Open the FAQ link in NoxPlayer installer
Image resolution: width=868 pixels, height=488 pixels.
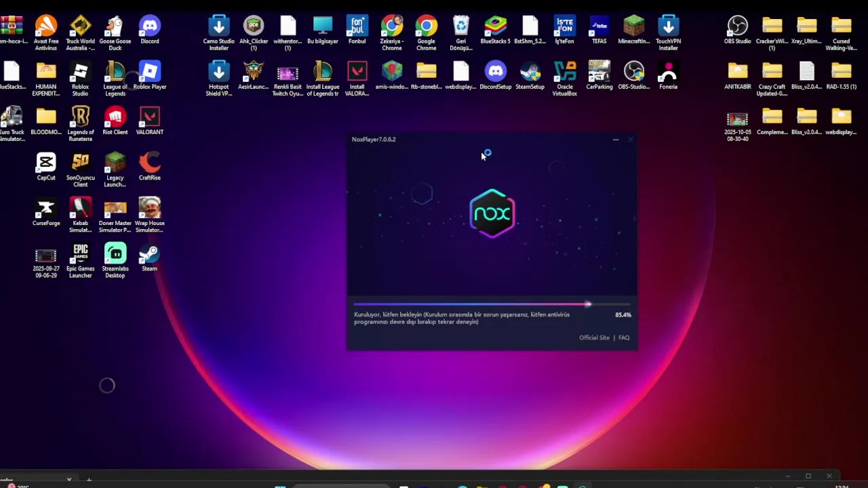624,338
